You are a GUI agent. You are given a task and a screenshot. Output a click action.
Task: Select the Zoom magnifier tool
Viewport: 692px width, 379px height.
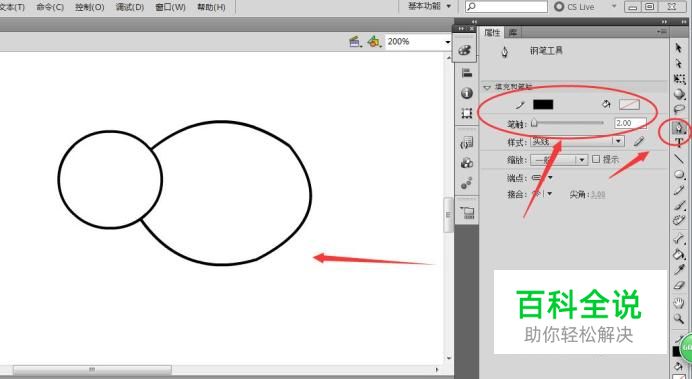679,319
